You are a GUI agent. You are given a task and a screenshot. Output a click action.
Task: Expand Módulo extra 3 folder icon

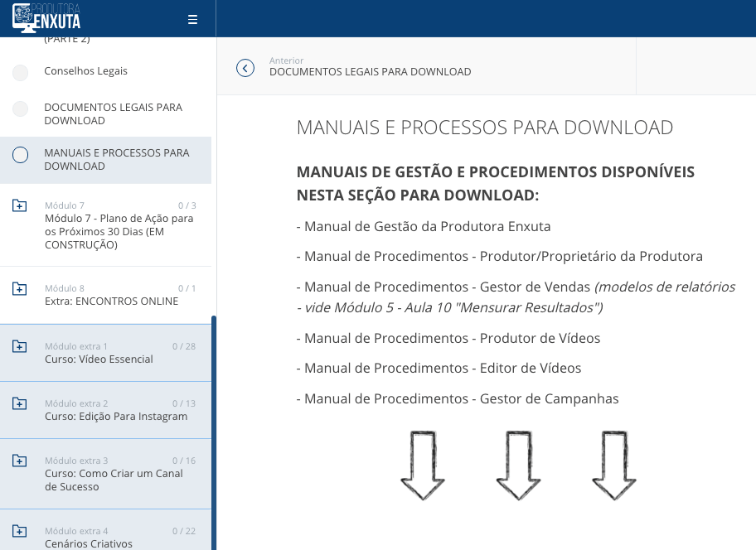pyautogui.click(x=19, y=461)
